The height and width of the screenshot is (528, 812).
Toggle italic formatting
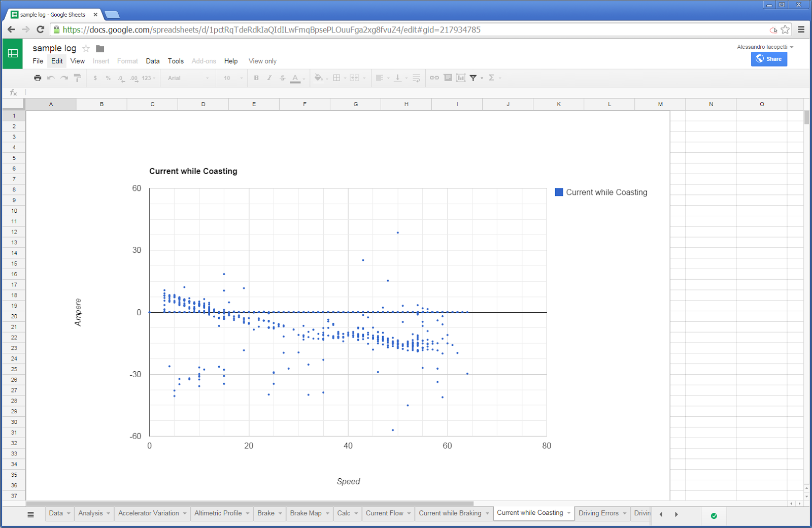coord(269,78)
